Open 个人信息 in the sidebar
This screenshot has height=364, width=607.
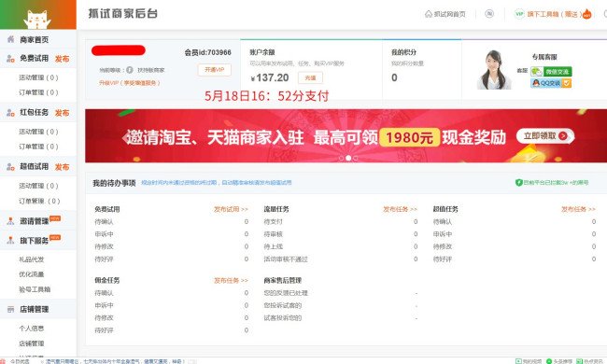pos(32,329)
